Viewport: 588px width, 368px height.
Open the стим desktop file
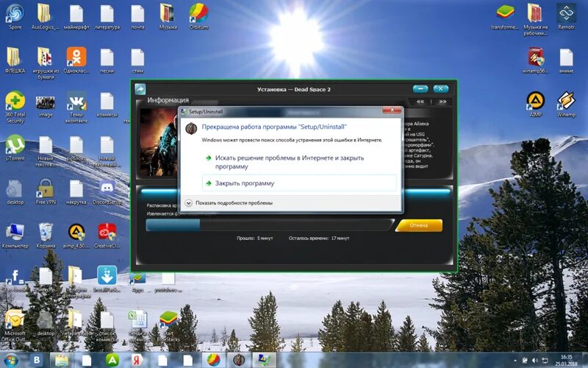click(137, 60)
